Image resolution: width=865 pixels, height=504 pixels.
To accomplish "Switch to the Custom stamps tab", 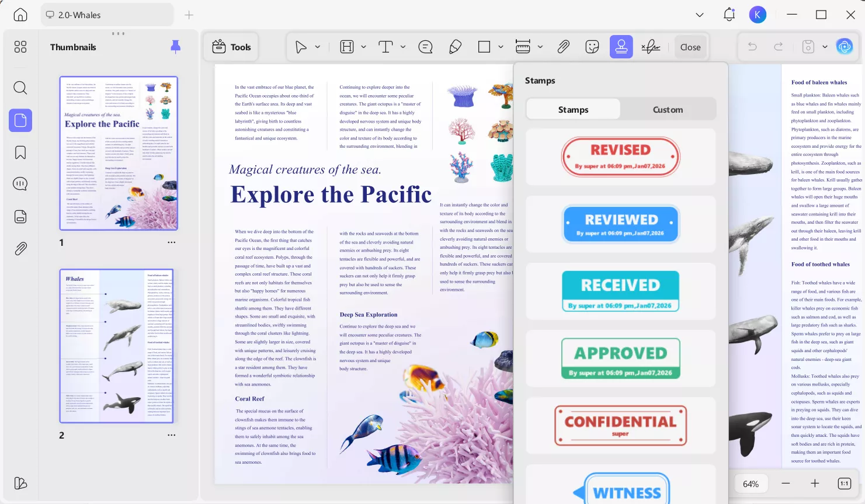I will click(x=668, y=109).
